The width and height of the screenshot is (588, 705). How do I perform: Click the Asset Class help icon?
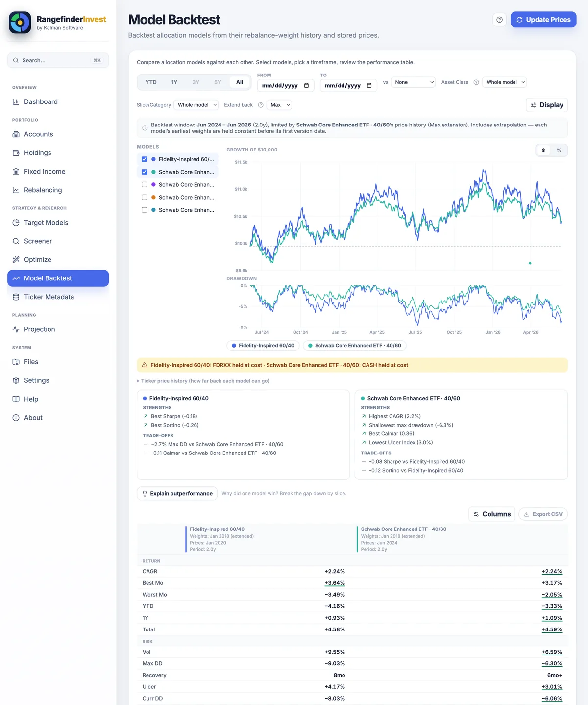[x=476, y=82]
